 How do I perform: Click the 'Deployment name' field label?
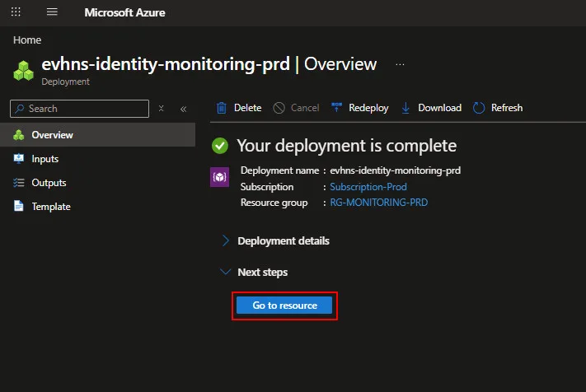[279, 170]
